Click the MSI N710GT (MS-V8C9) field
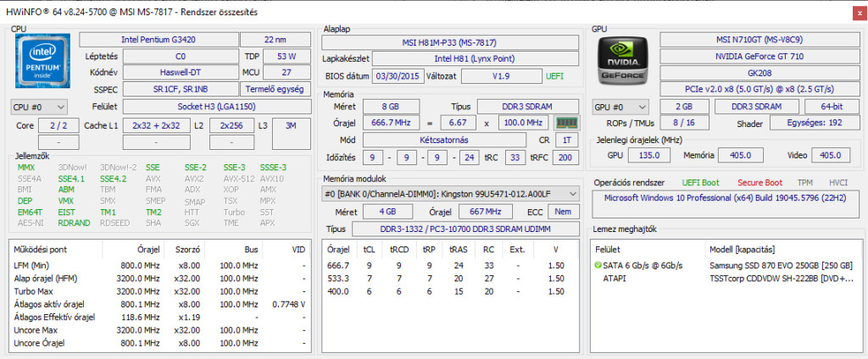This screenshot has height=359, width=868. (x=759, y=40)
